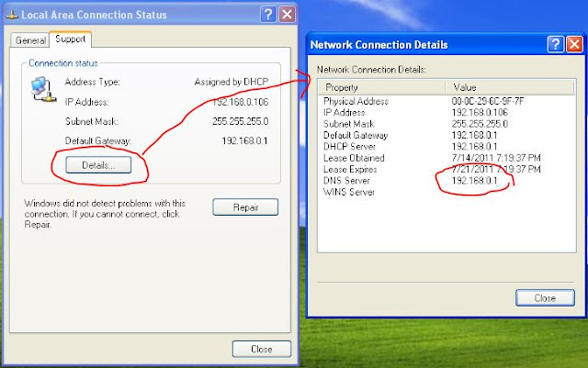588x368 pixels.
Task: Select the DNS Server row
Action: (x=447, y=181)
